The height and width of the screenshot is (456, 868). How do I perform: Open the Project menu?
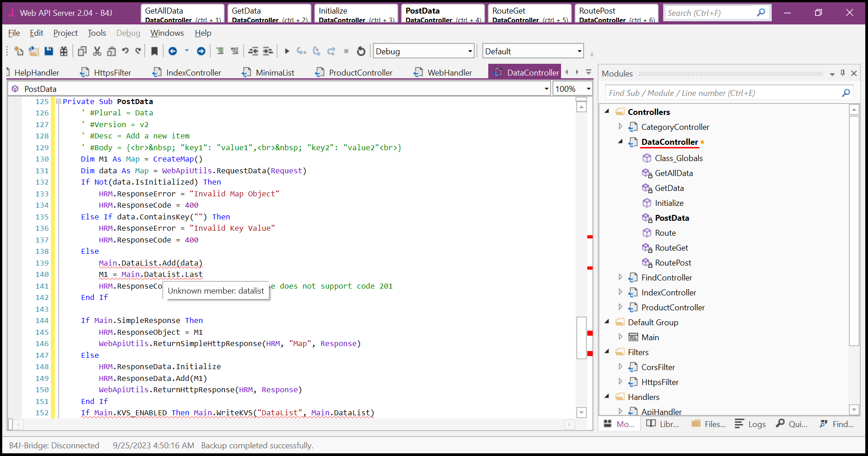pos(65,33)
